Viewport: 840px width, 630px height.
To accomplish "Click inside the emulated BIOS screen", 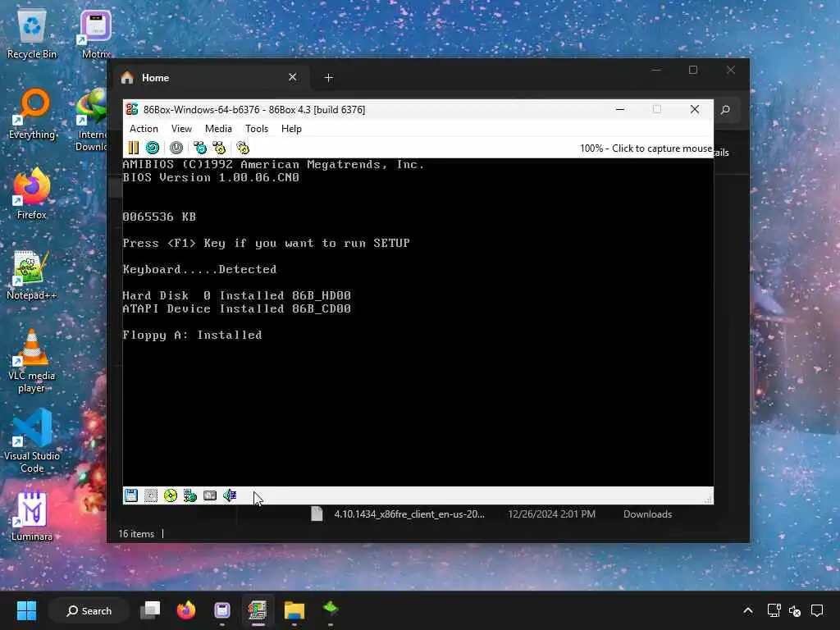I will tap(418, 322).
